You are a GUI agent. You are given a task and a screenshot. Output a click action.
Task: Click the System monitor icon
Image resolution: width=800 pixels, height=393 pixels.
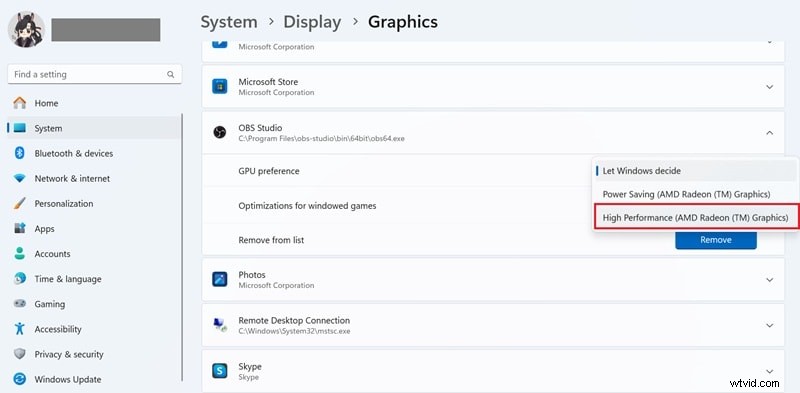19,128
